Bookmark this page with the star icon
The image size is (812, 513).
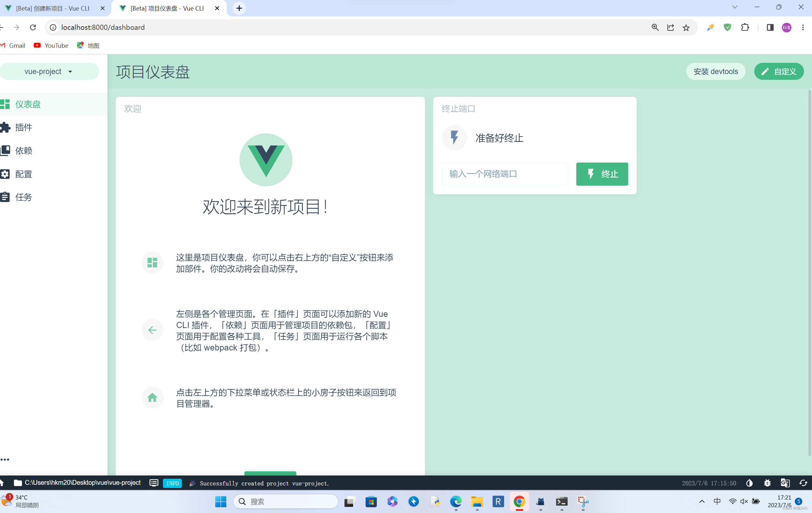click(686, 27)
